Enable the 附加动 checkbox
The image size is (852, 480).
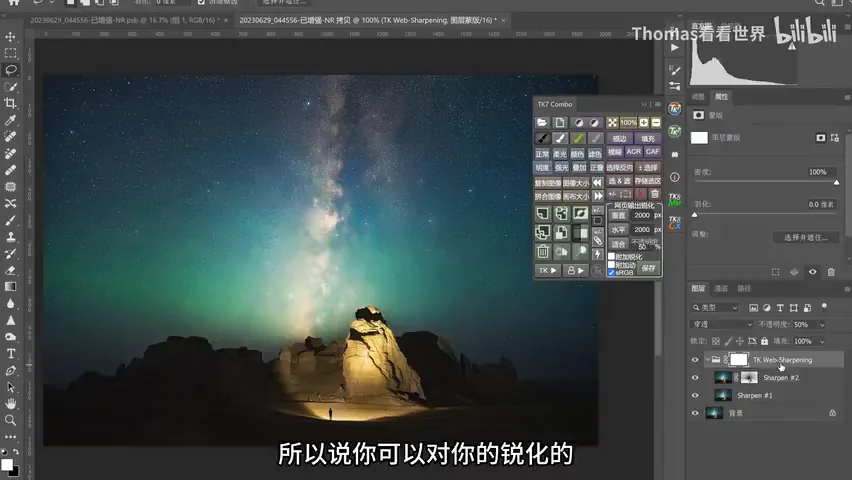(611, 264)
